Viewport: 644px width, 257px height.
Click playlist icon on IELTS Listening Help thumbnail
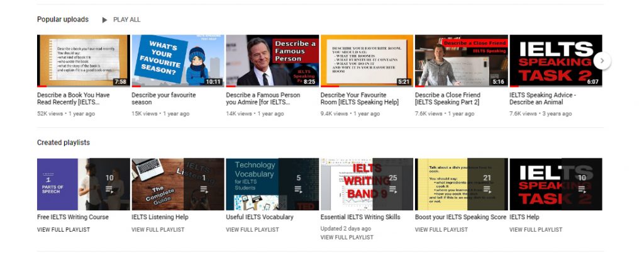204,189
